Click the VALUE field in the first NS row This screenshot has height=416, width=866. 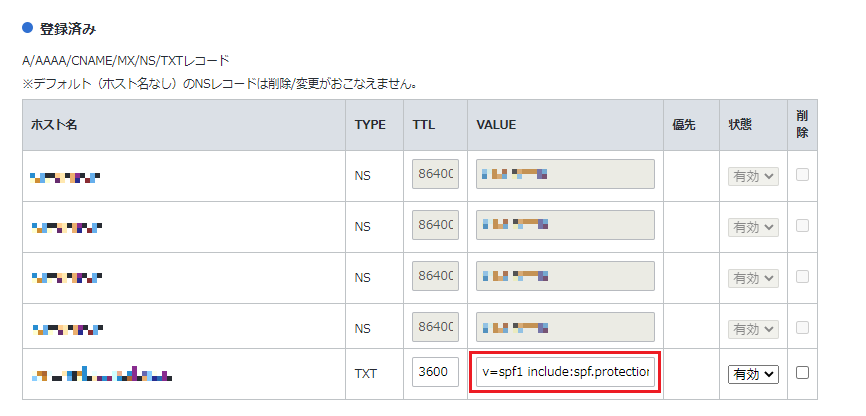566,175
